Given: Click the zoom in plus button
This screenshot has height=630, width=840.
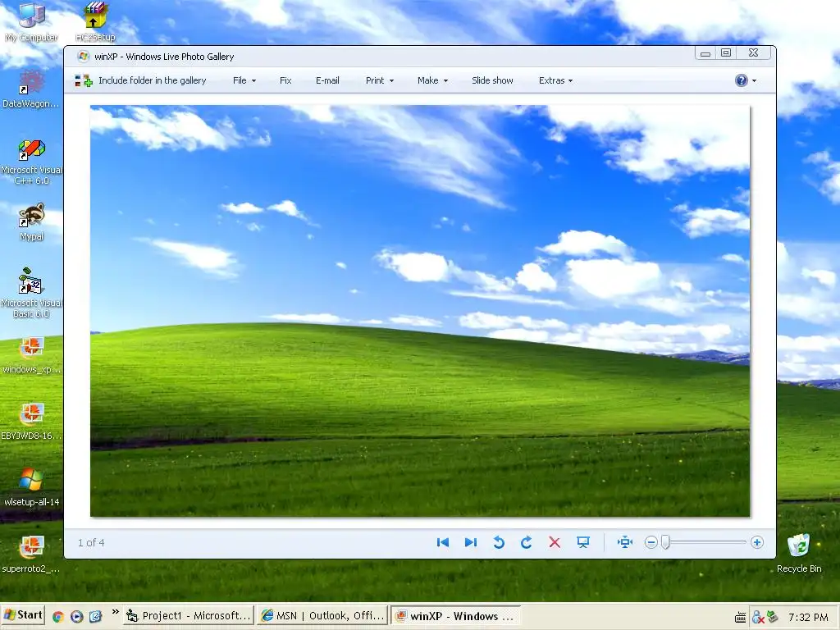Looking at the screenshot, I should coord(757,543).
